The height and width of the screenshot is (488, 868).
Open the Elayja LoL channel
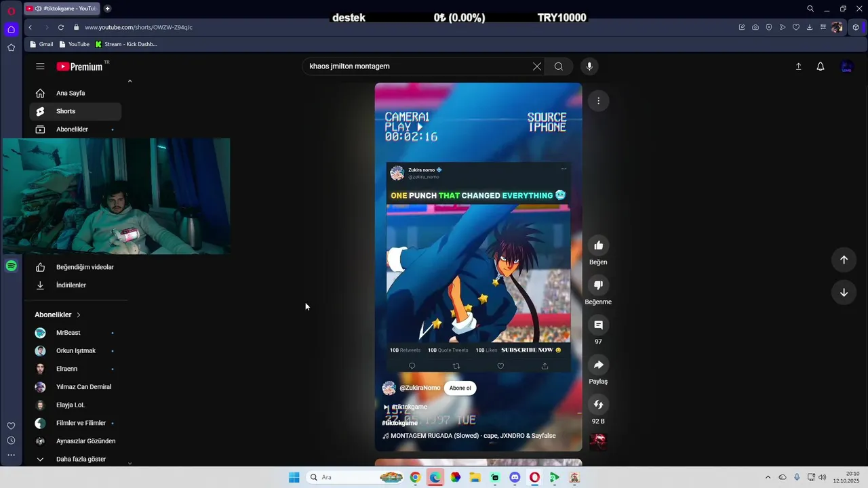75,405
